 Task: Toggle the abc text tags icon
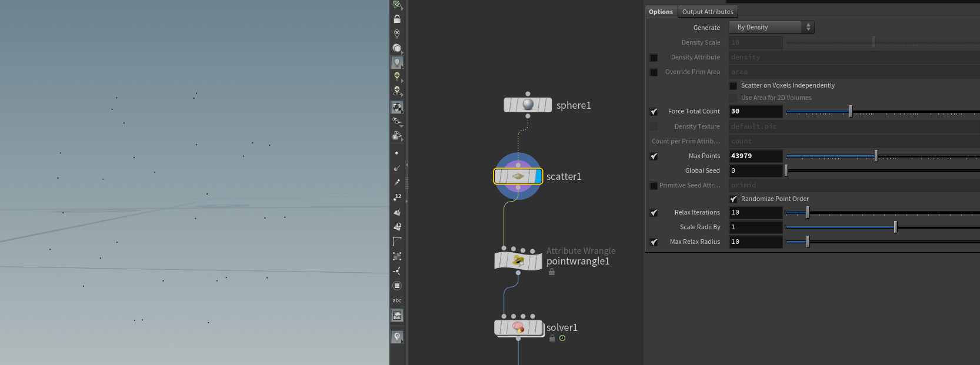pyautogui.click(x=397, y=300)
